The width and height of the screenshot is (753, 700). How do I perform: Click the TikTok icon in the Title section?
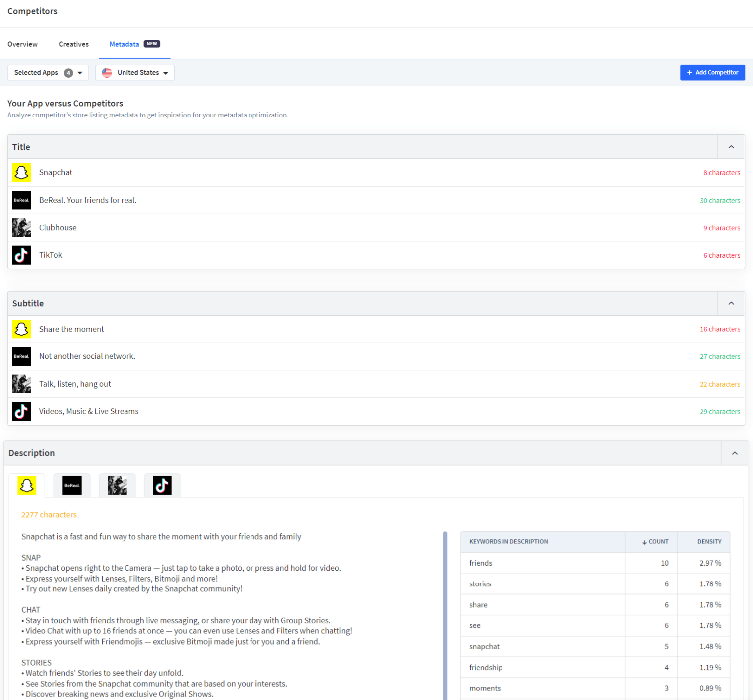coord(21,255)
